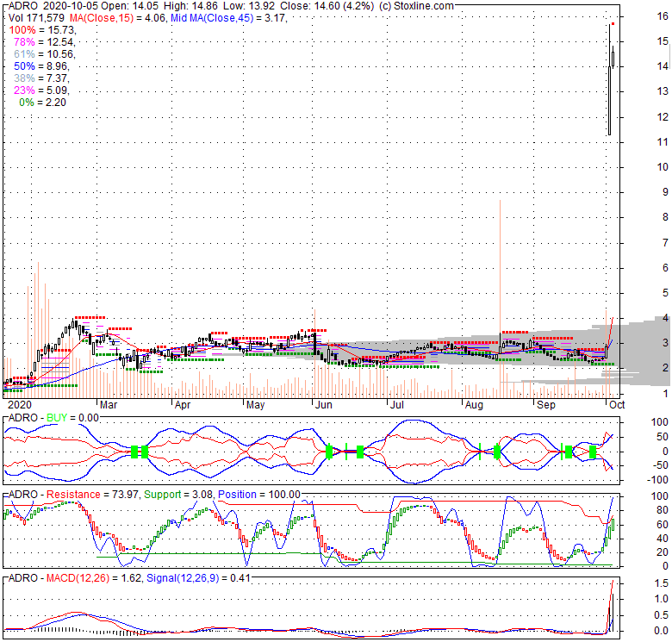The height and width of the screenshot is (642, 672).
Task: Click the MACD axis label 1.5
Action: tap(662, 583)
